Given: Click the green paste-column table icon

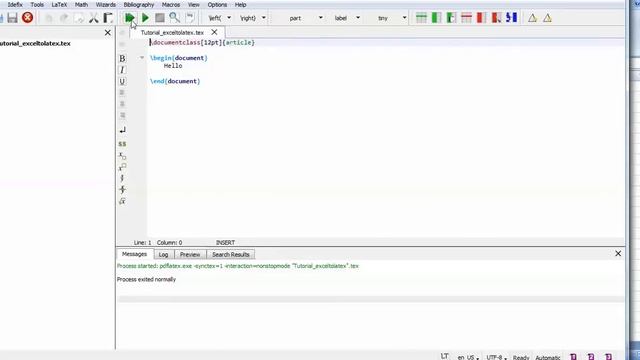Looking at the screenshot, I should 451,18.
